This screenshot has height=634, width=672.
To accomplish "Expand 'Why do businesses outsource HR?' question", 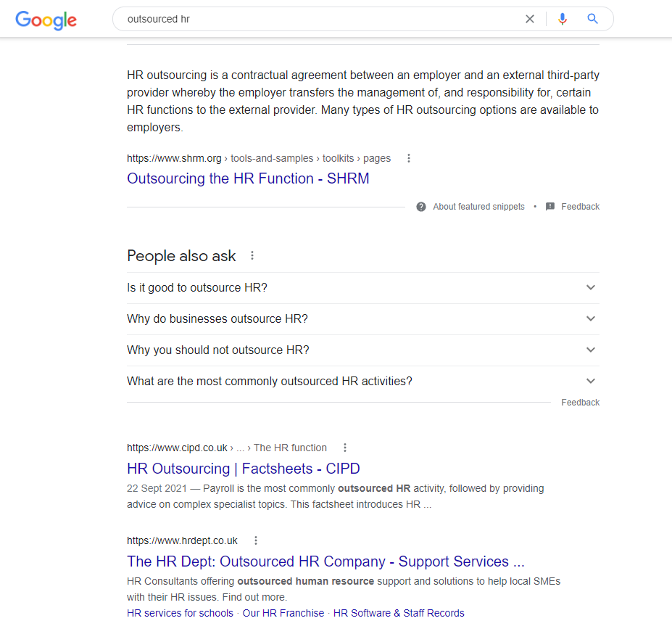I will click(363, 319).
